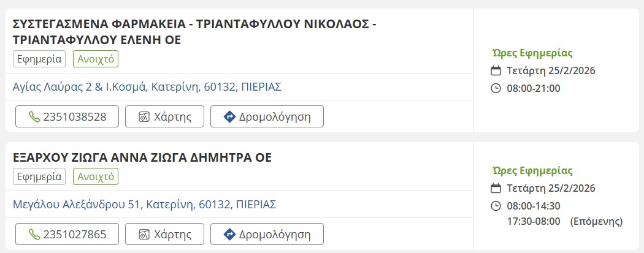Call the number 2351027865
644x253 pixels.
click(67, 234)
